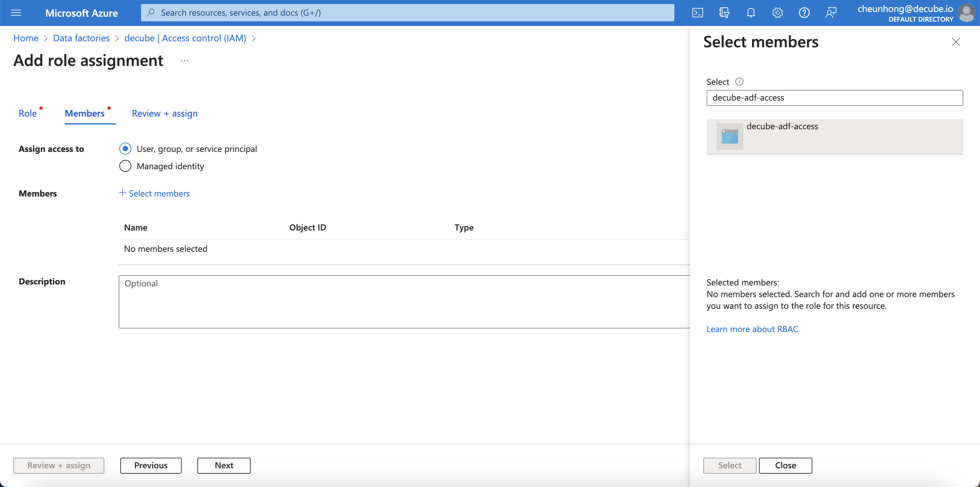Open portal settings gear

tap(777, 13)
